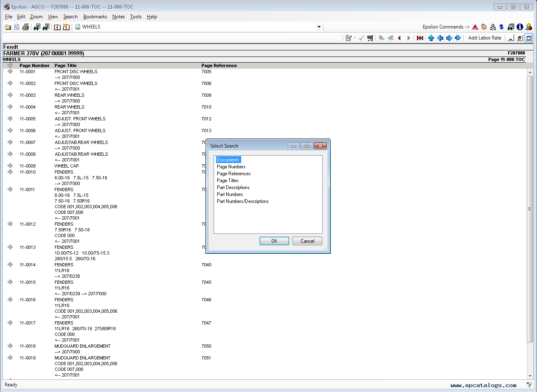Click the open book bookmark icon

(57, 27)
